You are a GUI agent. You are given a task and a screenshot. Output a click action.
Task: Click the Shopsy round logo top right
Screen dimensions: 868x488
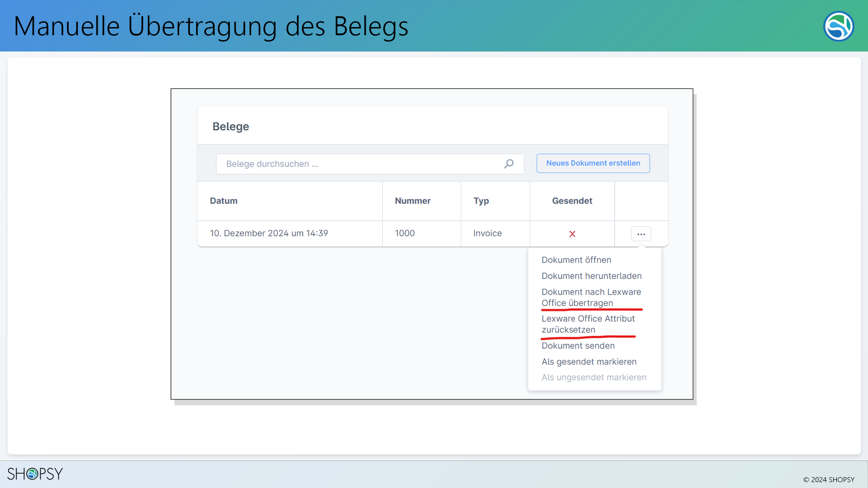(839, 26)
